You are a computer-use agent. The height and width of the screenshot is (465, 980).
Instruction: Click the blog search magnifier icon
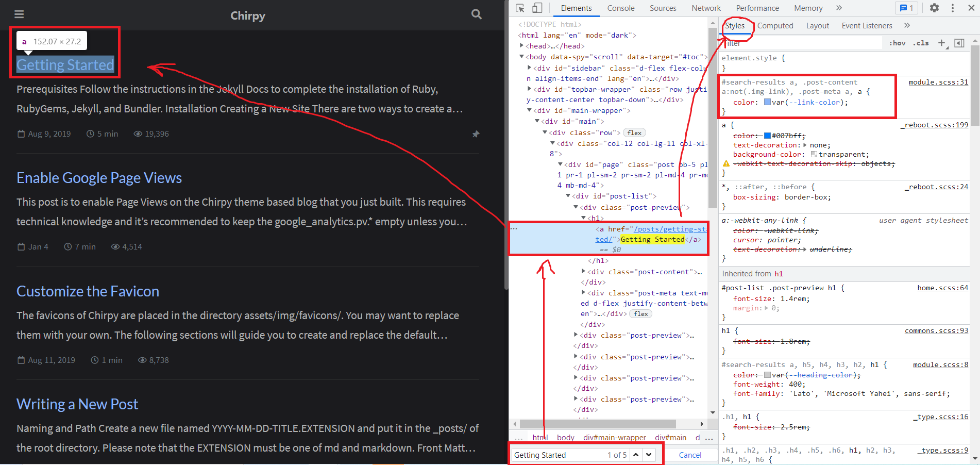tap(477, 14)
